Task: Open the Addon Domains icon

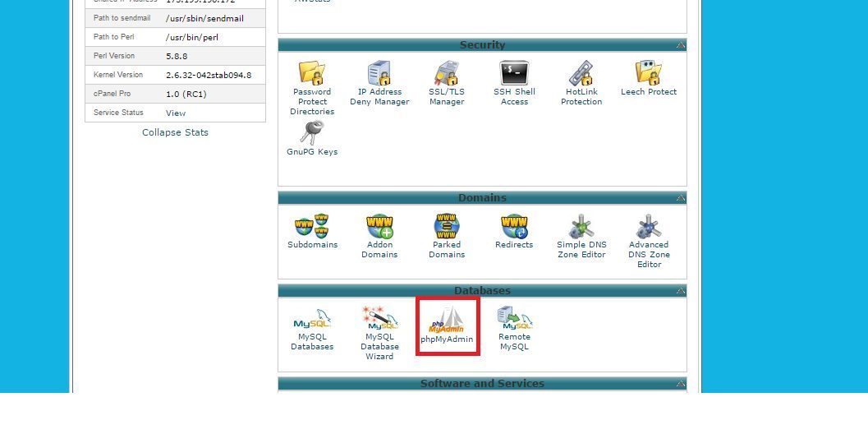Action: pos(379,226)
